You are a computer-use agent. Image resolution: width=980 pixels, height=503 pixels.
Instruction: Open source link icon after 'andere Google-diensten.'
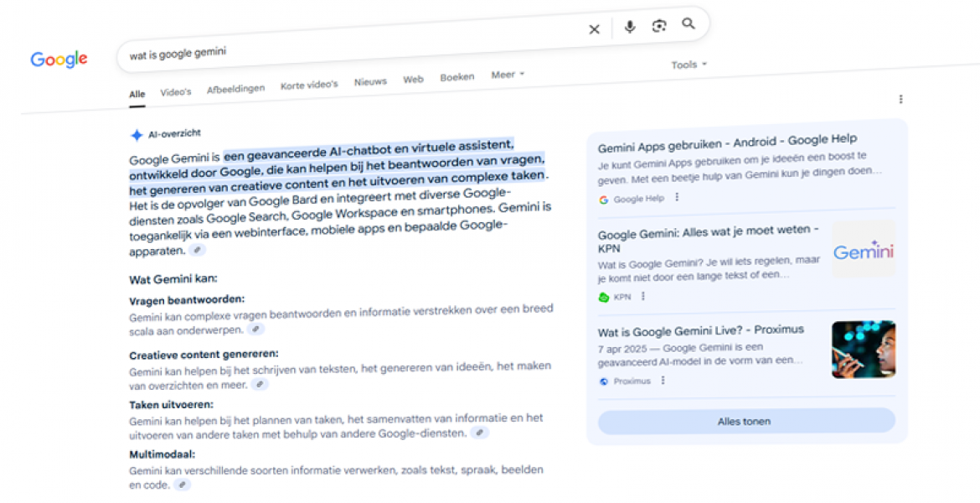coord(480,433)
